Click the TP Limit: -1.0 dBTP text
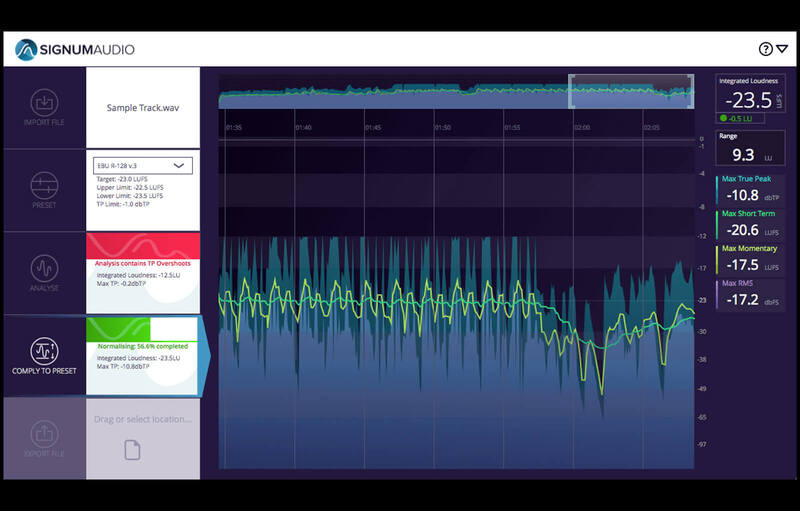The image size is (800, 511). click(123, 204)
